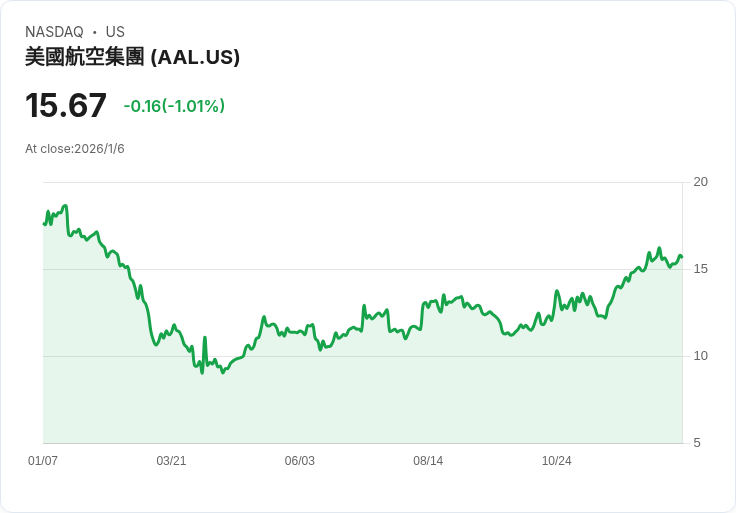
Task: Click the At close 2026/1/6 timestamp
Action: pyautogui.click(x=75, y=149)
